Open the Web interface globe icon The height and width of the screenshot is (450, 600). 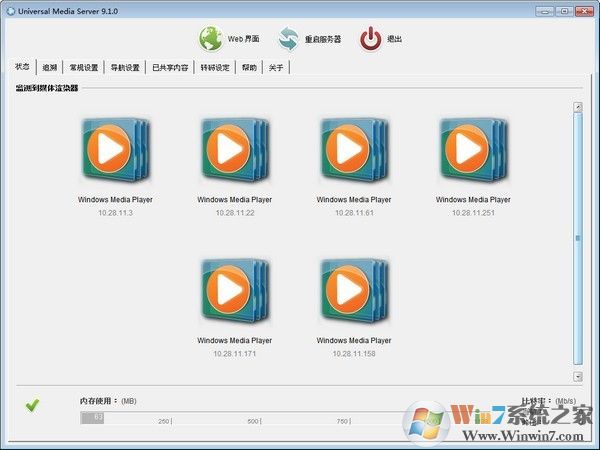tap(210, 39)
